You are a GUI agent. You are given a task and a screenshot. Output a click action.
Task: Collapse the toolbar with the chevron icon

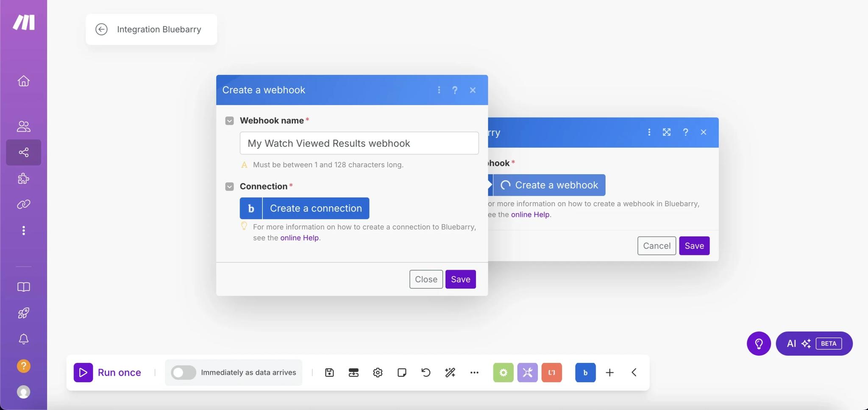click(634, 372)
